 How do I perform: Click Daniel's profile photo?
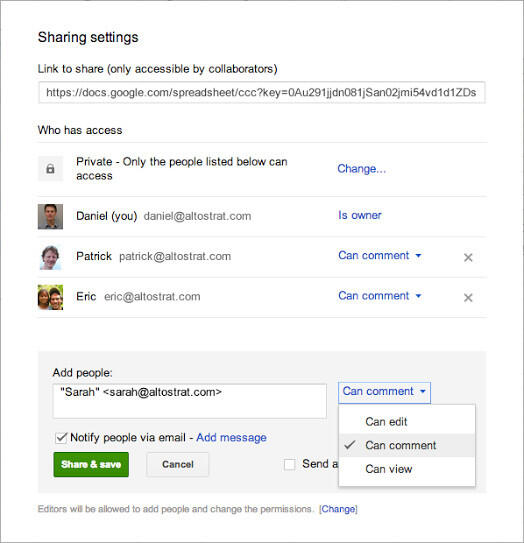[x=50, y=216]
